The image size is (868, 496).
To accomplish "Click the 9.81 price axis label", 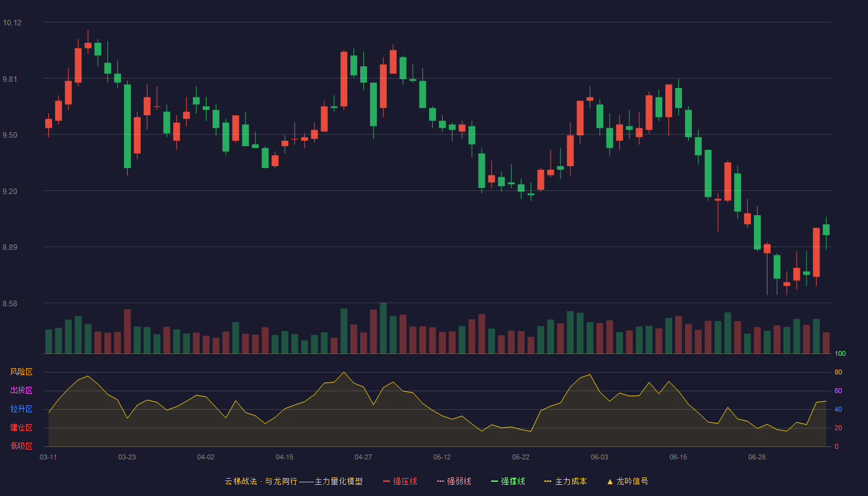I will click(10, 79).
